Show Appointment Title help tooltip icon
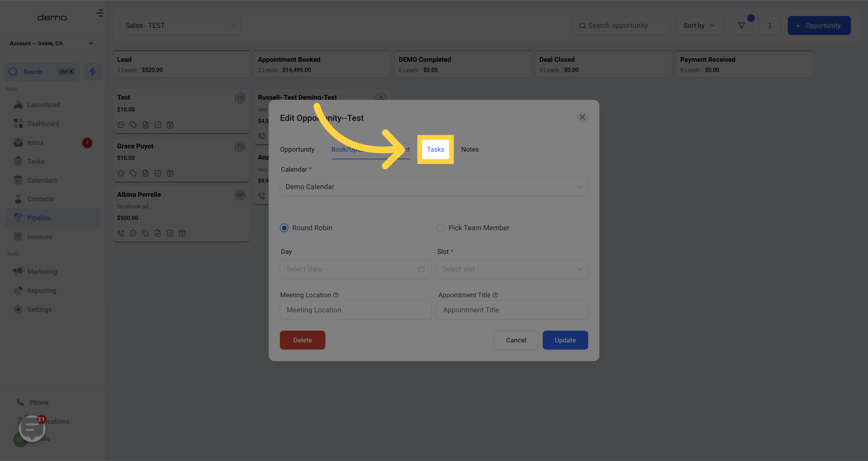The height and width of the screenshot is (461, 868). pyautogui.click(x=495, y=295)
